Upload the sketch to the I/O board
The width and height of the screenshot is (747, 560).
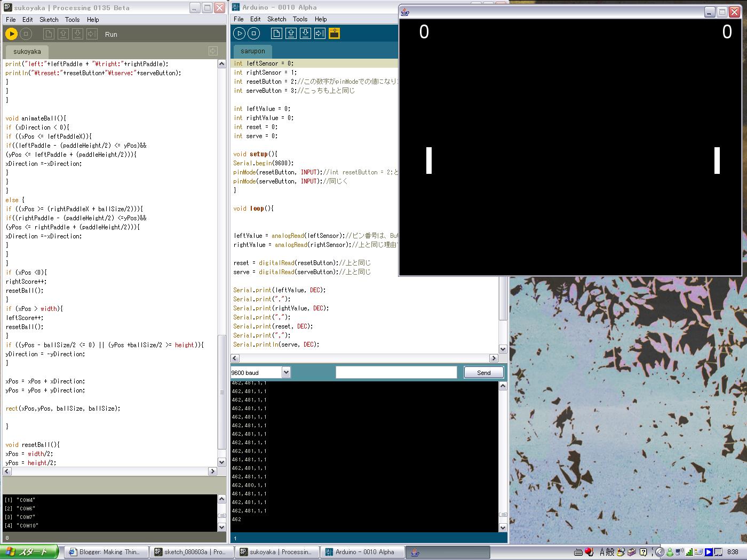pos(320,34)
